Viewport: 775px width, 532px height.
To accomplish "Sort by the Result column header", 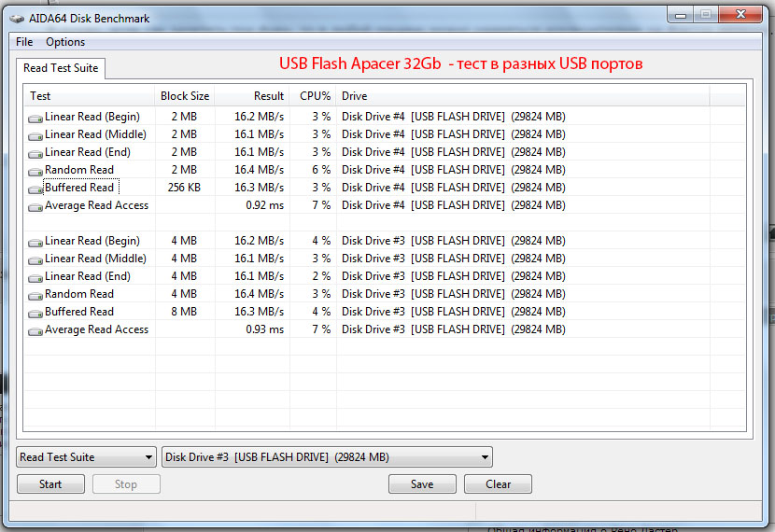I will (252, 96).
